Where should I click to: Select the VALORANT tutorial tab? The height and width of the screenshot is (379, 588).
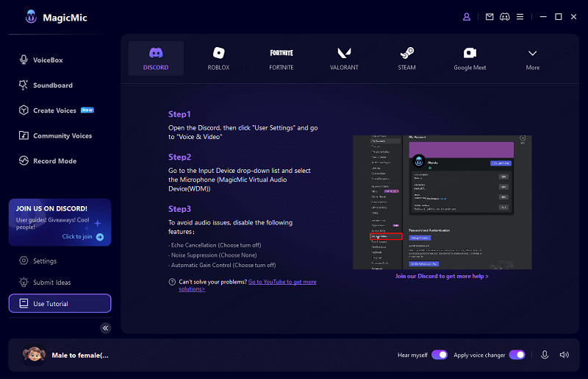pos(344,59)
